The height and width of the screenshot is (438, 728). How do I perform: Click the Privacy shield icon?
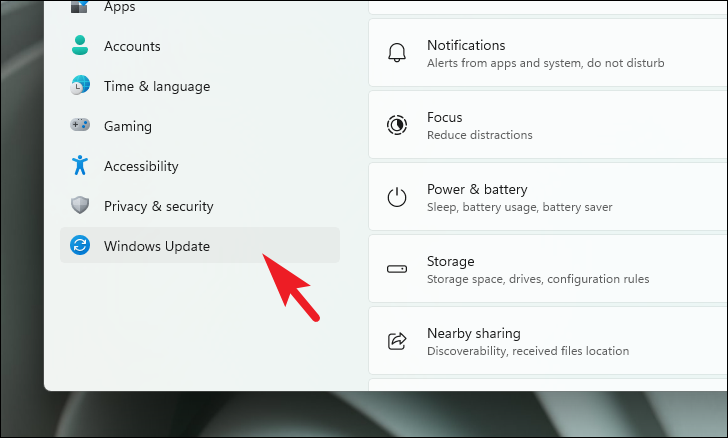[80, 205]
